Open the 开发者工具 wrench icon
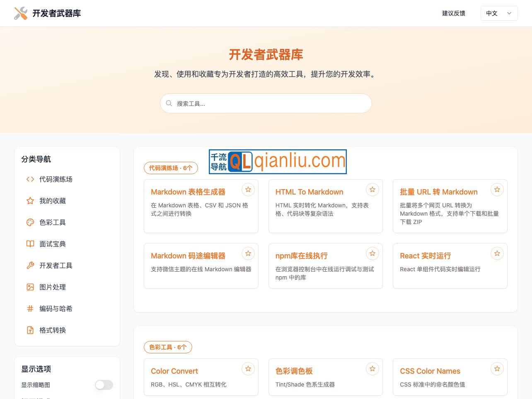The image size is (532, 399). coord(30,265)
